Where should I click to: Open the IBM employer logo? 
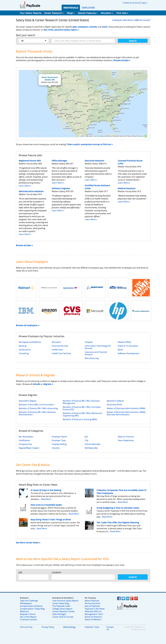(x=26, y=311)
